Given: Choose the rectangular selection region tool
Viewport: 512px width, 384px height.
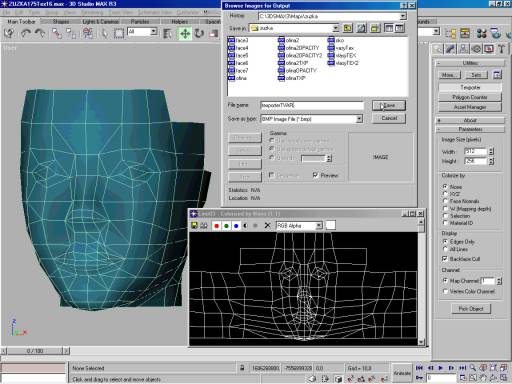Looking at the screenshot, I should [x=119, y=33].
